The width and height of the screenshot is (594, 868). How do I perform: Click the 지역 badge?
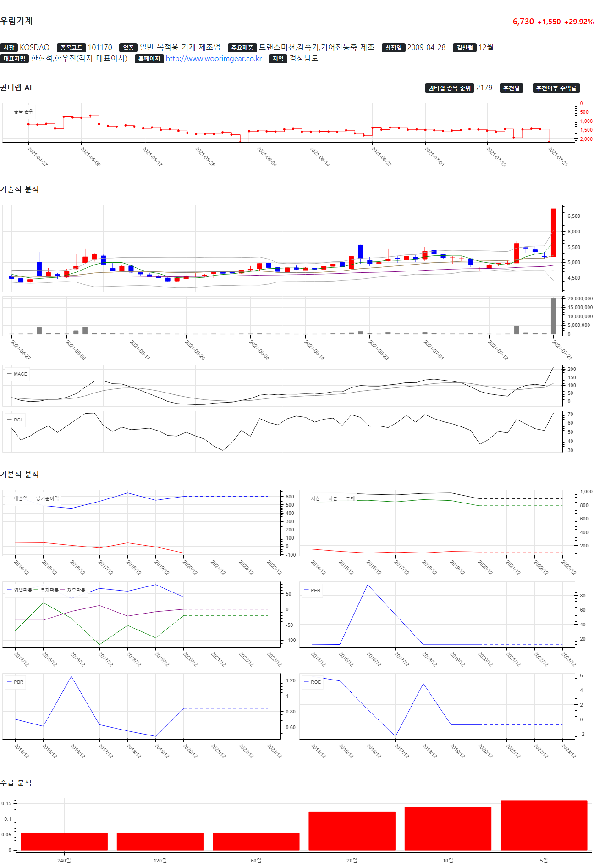[278, 59]
